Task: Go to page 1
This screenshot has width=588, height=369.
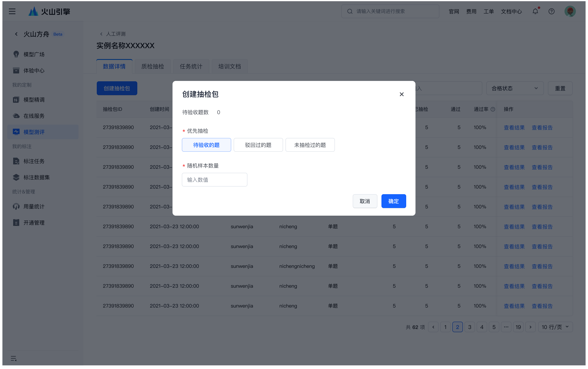Action: click(x=445, y=327)
